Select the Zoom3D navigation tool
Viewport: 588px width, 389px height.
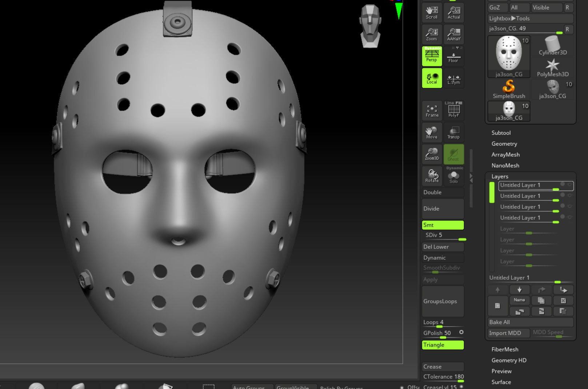click(432, 154)
